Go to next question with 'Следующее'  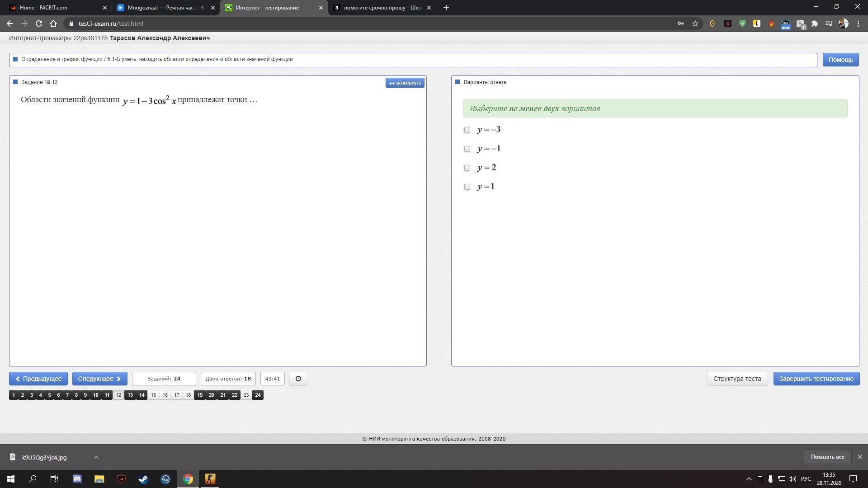(99, 379)
